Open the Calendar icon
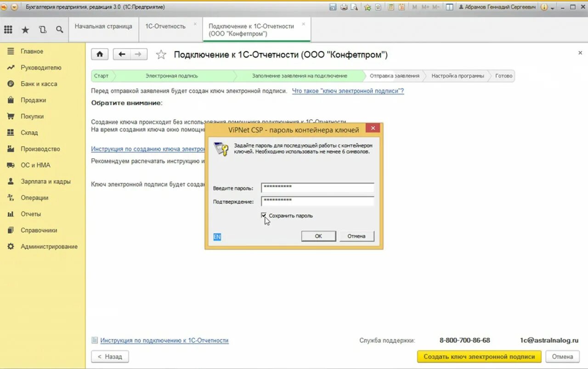This screenshot has height=369, width=588. pos(402,7)
